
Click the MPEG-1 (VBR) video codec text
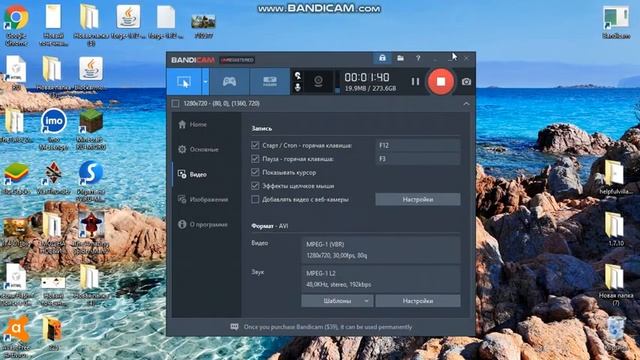[325, 244]
